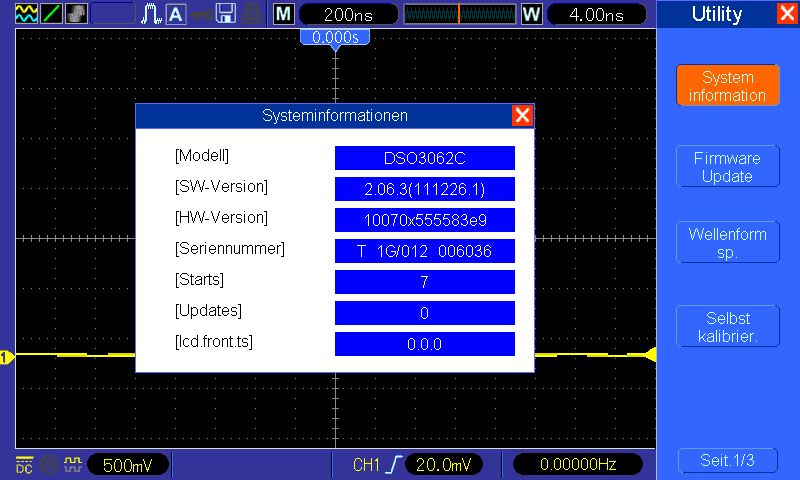Click the lcd.front.ts value 0.0.0
The image size is (800, 480).
424,344
